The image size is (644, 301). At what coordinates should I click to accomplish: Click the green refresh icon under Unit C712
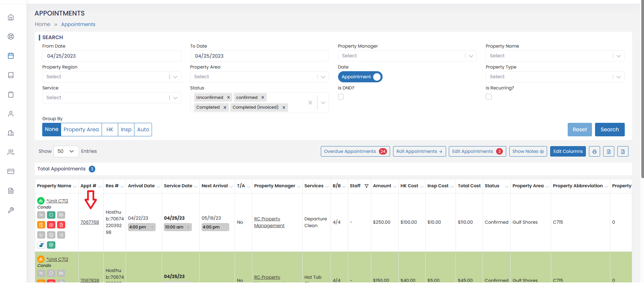click(x=51, y=215)
